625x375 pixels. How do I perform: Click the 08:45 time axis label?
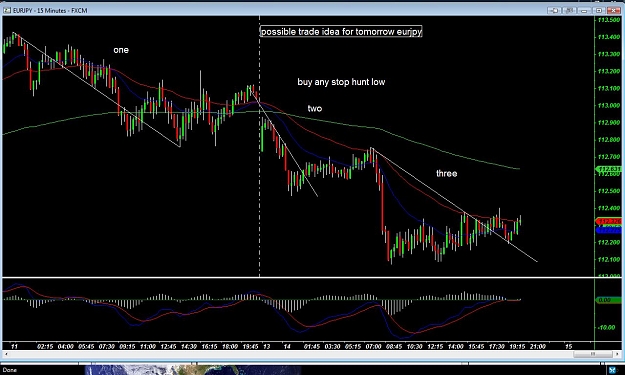point(394,346)
